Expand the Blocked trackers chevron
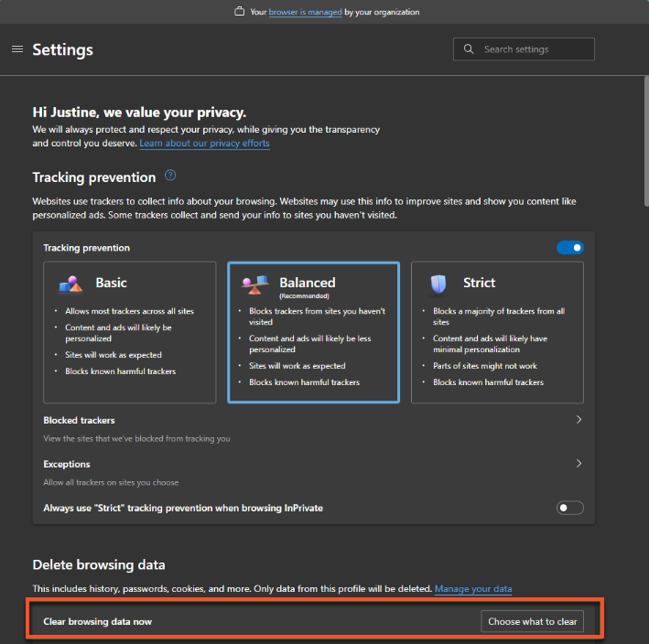This screenshot has width=649, height=644. coord(579,420)
